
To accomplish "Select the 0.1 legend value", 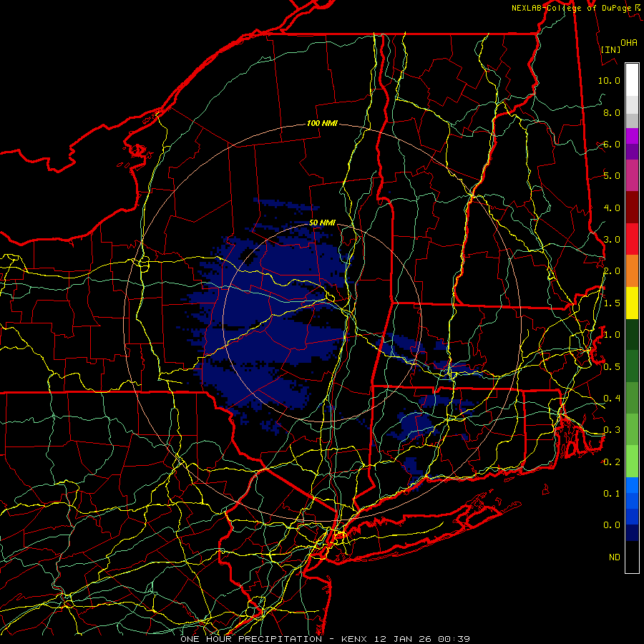I will point(612,493).
